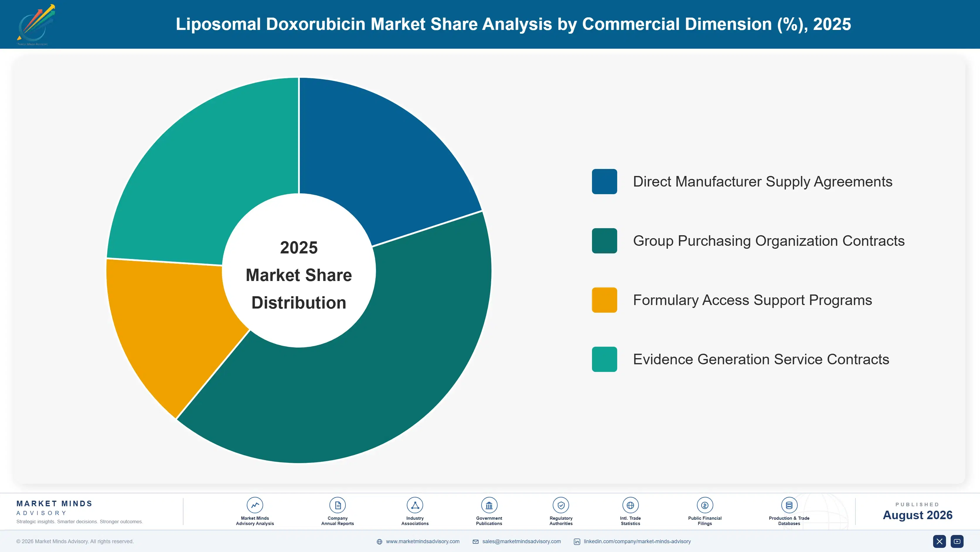This screenshot has width=980, height=552.
Task: Click the Company Annual Reports document icon
Action: tap(337, 505)
